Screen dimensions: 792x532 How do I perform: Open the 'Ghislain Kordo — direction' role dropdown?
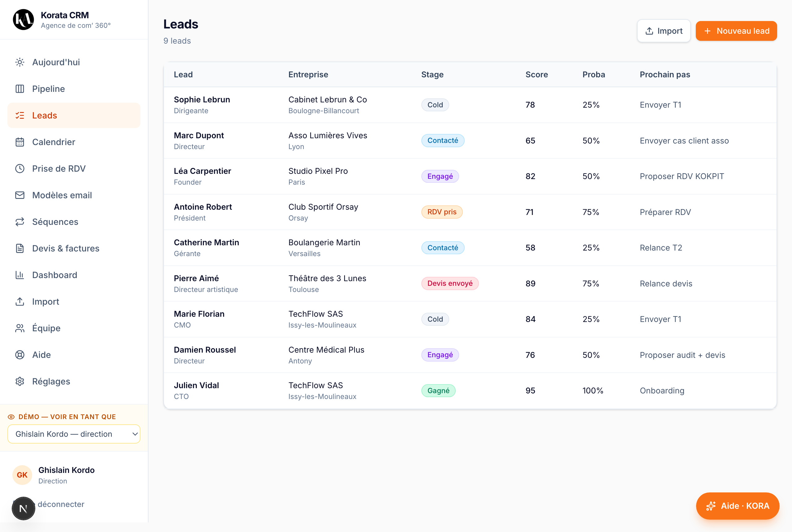click(74, 434)
